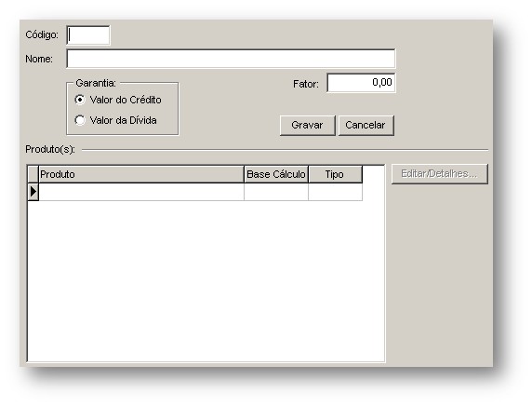The image size is (532, 406).
Task: Click the Produto(s) section label
Action: [x=50, y=150]
